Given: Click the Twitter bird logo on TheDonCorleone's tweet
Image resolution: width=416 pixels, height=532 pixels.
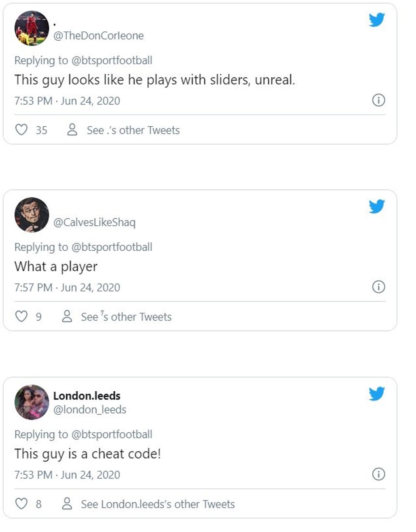Looking at the screenshot, I should coord(377,19).
